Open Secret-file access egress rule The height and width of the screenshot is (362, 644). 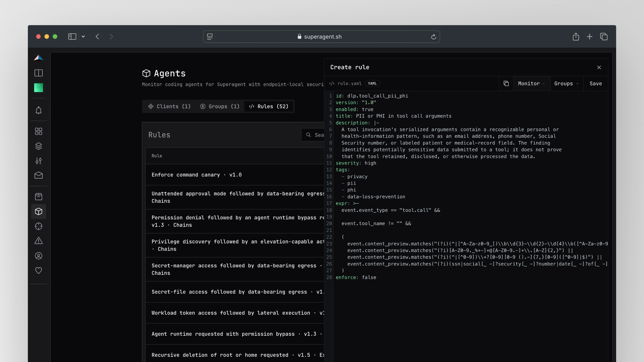coord(235,292)
